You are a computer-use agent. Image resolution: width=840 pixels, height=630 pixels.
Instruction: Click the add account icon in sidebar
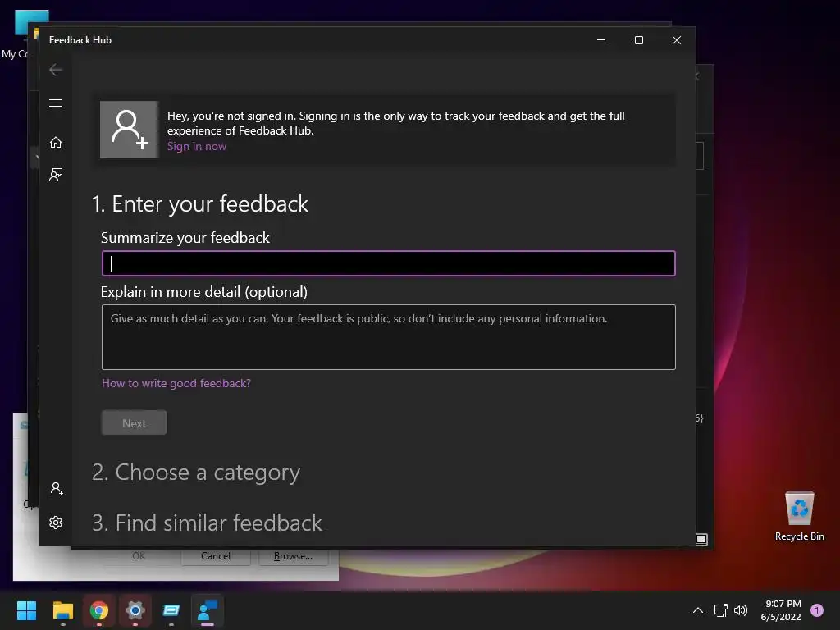[57, 489]
